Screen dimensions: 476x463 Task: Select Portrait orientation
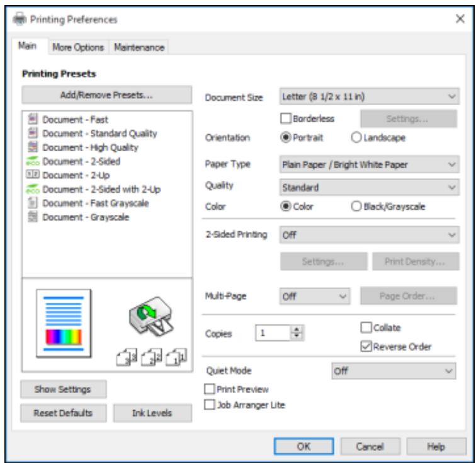pos(285,137)
